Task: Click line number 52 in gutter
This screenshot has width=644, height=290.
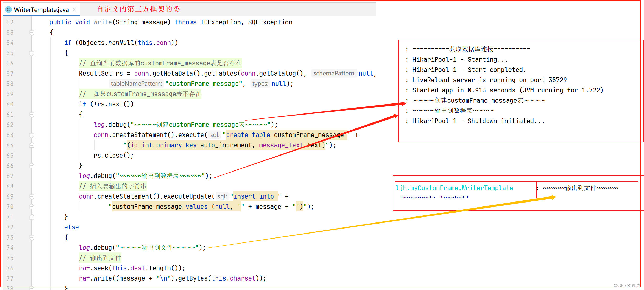Action: click(x=10, y=22)
